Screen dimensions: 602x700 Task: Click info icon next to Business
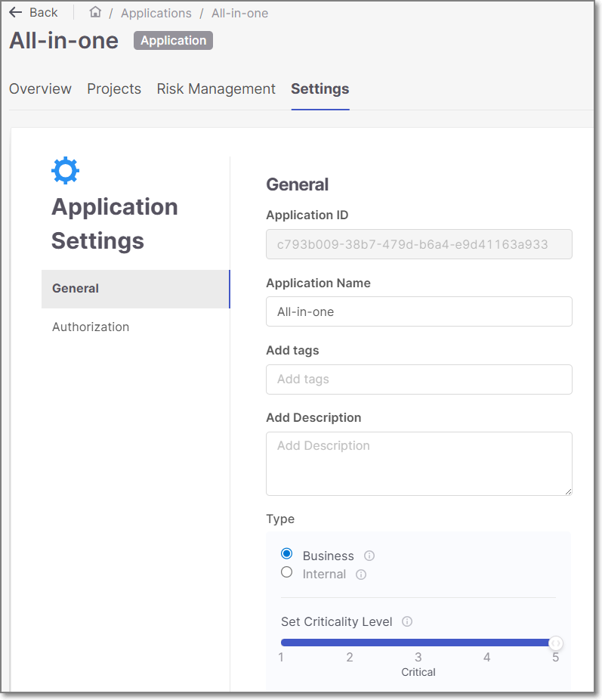click(369, 556)
